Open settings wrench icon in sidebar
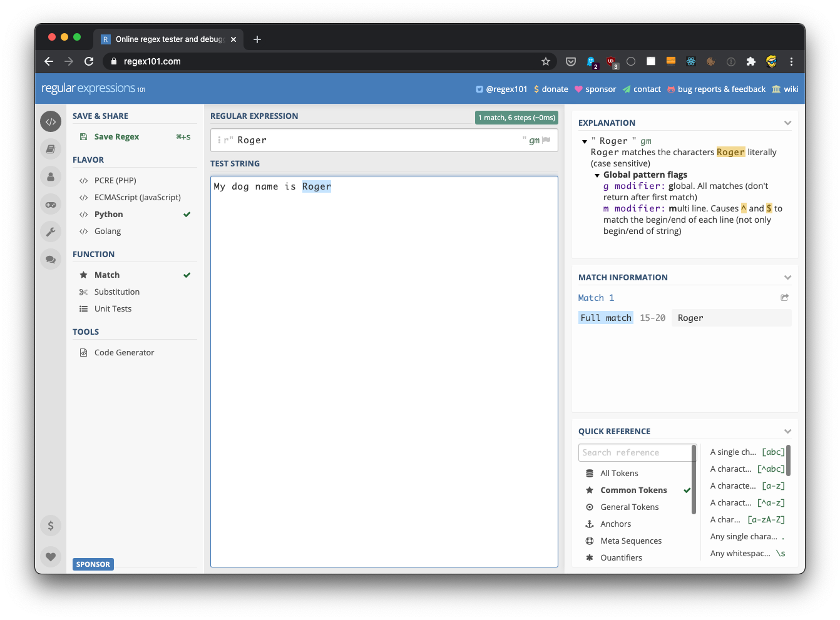The height and width of the screenshot is (620, 840). pos(51,231)
